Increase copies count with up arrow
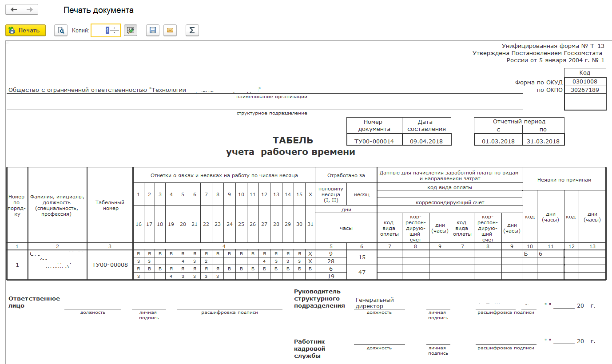The height and width of the screenshot is (364, 612). pyautogui.click(x=115, y=28)
